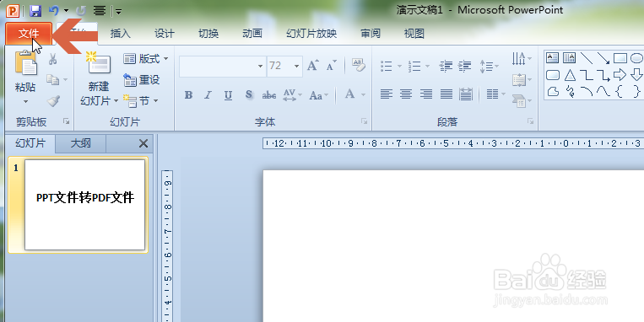Apply bullet list formatting

[x=387, y=66]
